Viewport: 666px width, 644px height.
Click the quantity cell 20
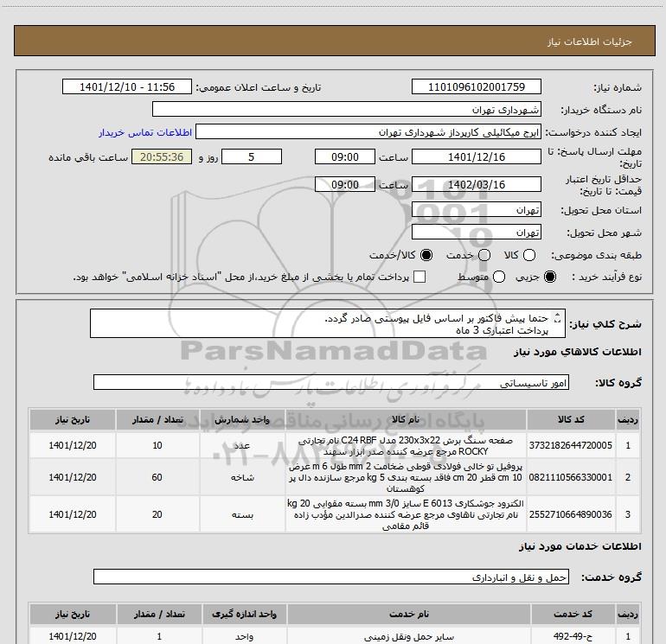point(157,514)
